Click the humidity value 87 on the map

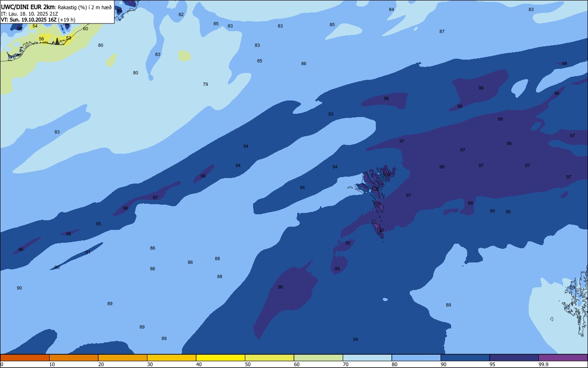click(442, 31)
